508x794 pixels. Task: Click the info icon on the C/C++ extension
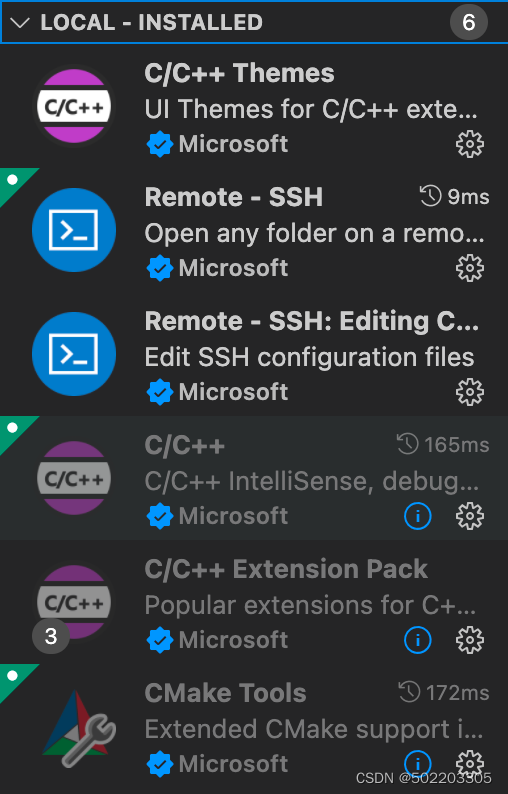tap(418, 516)
